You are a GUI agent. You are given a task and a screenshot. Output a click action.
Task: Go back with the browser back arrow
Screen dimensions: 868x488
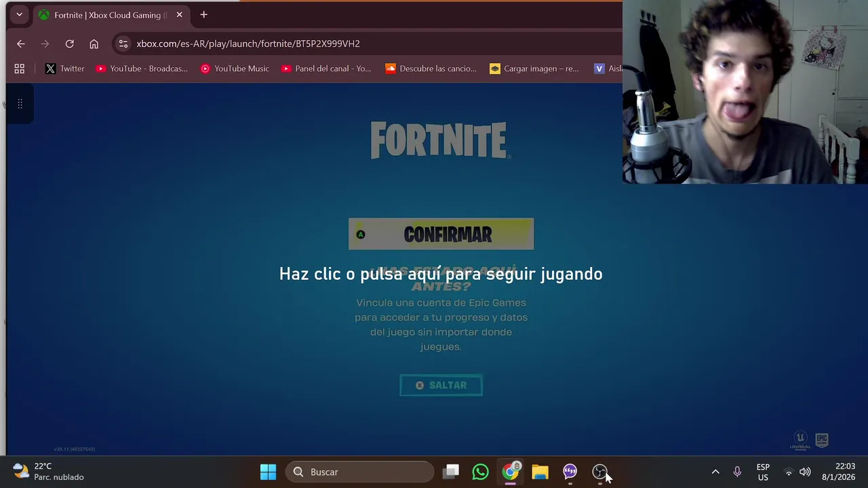tap(21, 43)
